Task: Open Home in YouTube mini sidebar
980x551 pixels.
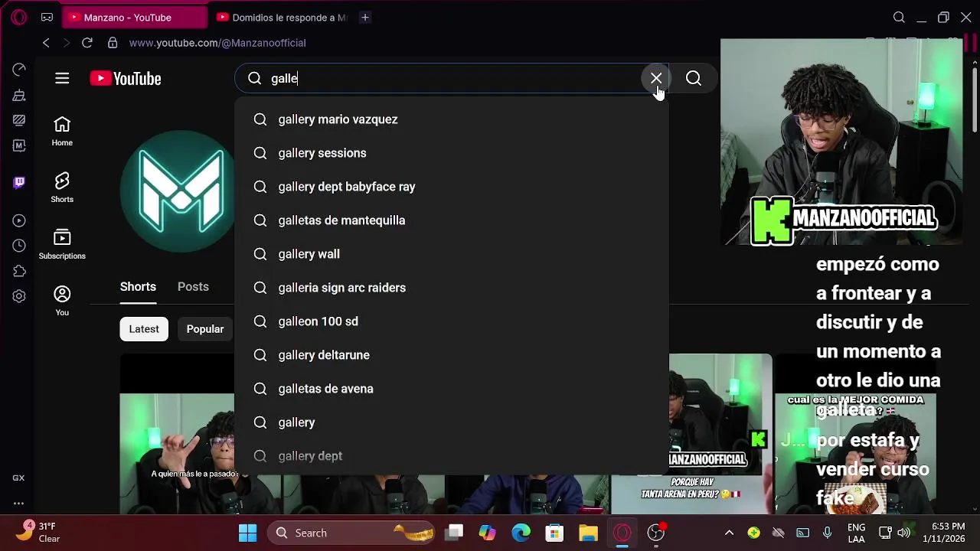Action: (x=62, y=132)
